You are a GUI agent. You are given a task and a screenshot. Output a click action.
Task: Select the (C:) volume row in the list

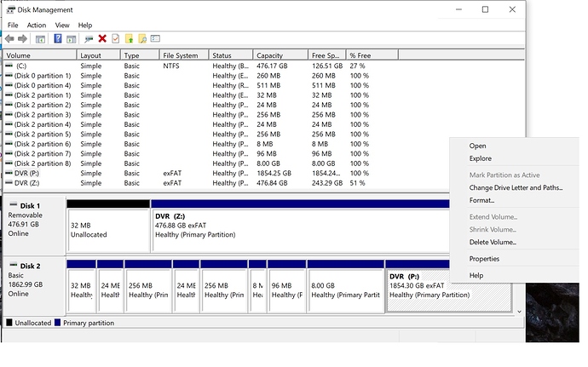pyautogui.click(x=22, y=66)
